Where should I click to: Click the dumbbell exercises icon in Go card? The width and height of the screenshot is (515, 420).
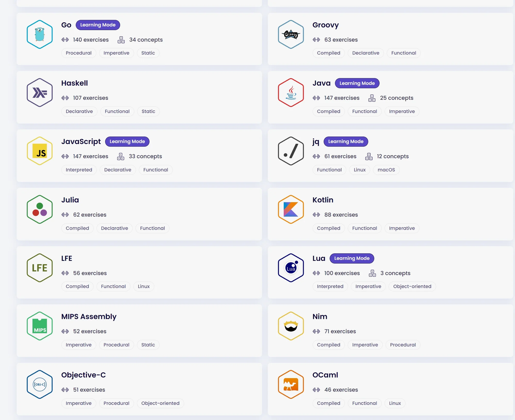tap(65, 40)
